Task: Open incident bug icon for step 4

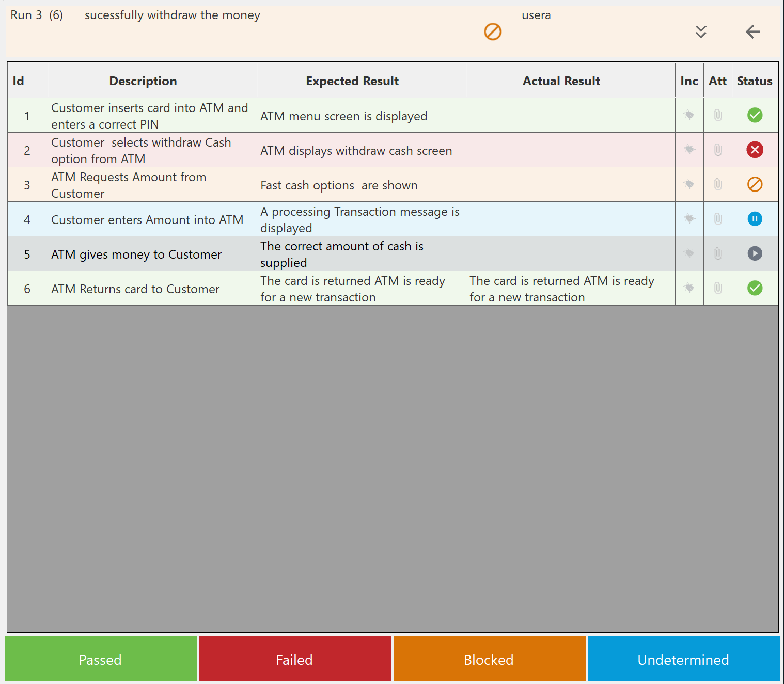Action: (x=689, y=219)
